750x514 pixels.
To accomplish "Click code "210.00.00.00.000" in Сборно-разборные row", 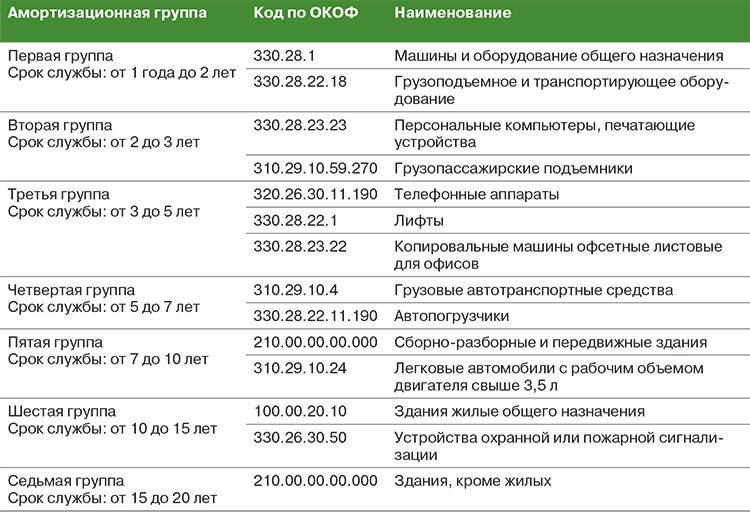I will pos(315,342).
